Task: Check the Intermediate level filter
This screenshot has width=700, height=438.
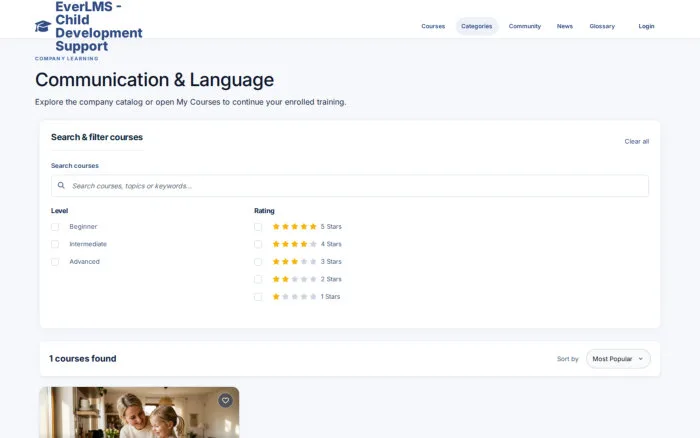Action: pos(55,244)
